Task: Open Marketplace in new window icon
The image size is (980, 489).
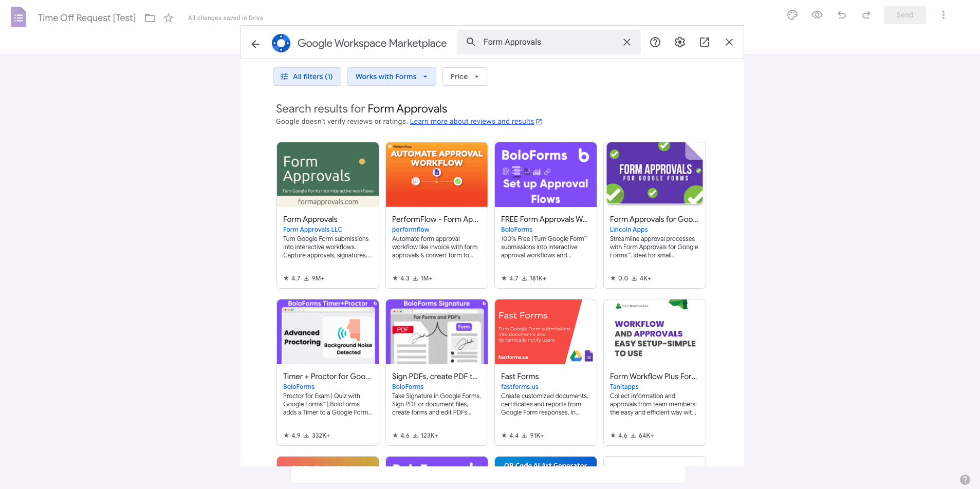Action: point(704,42)
